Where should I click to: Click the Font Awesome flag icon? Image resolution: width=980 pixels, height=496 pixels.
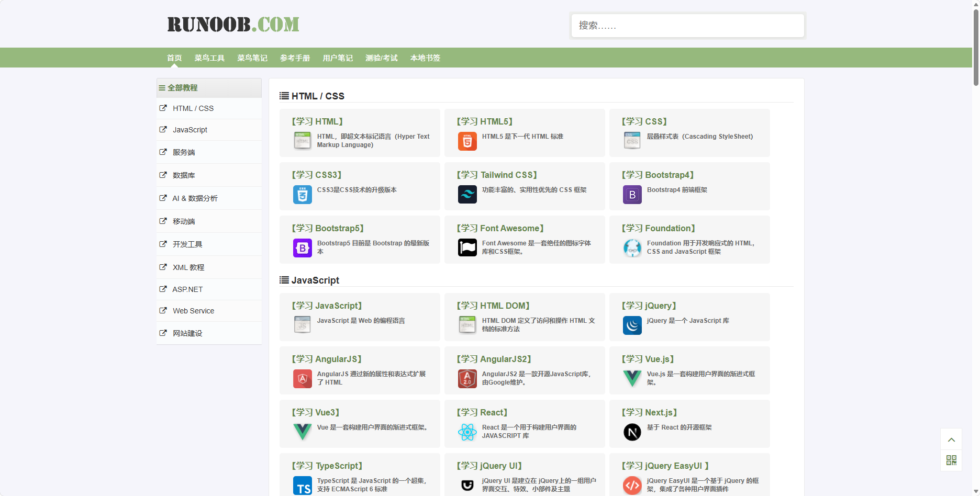click(x=467, y=247)
